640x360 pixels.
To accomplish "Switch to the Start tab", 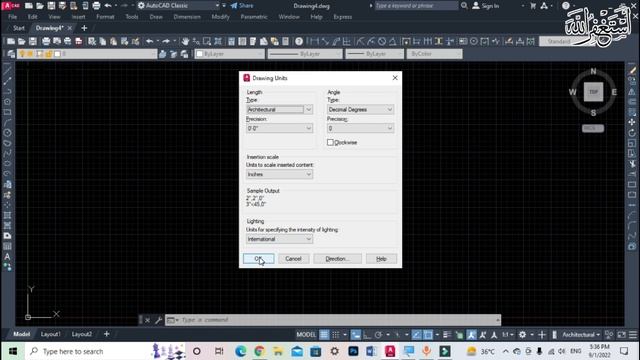I will point(19,28).
